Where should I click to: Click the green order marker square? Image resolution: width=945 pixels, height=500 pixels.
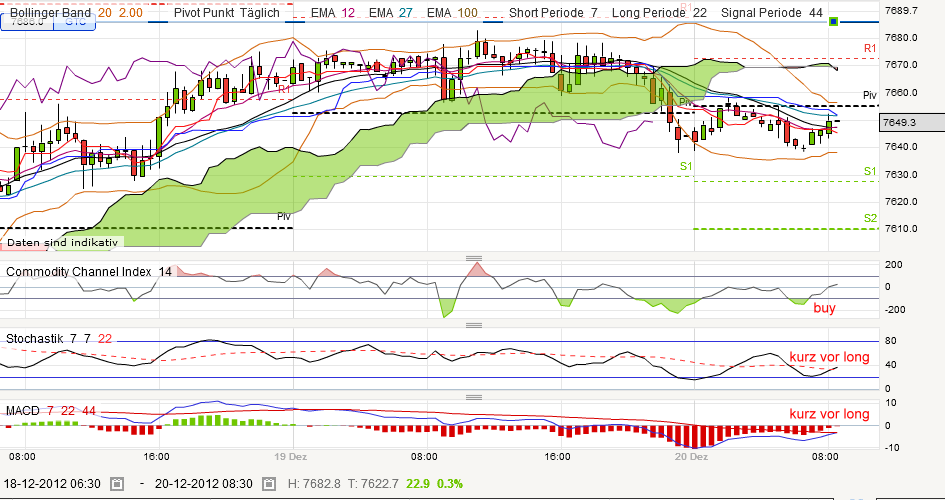(834, 22)
